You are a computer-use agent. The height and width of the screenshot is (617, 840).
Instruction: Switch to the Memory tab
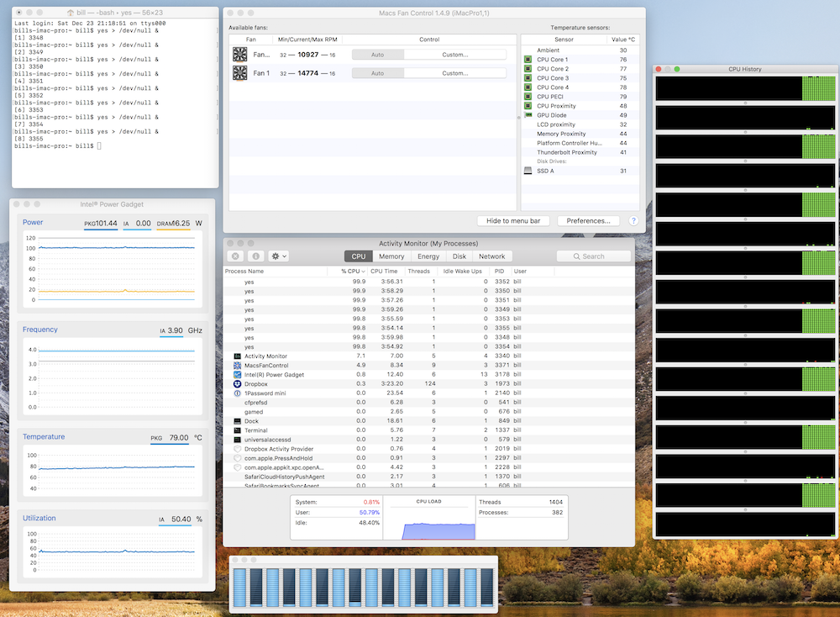coord(391,256)
